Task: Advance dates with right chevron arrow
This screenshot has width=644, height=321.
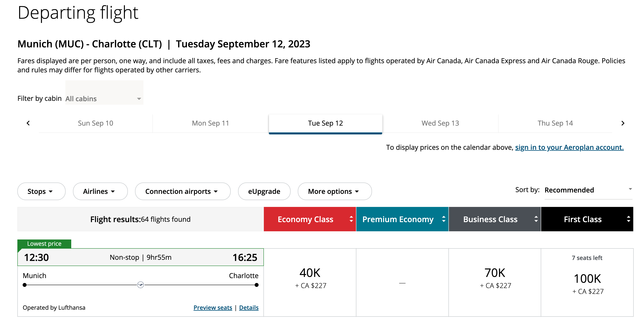Action: tap(623, 123)
